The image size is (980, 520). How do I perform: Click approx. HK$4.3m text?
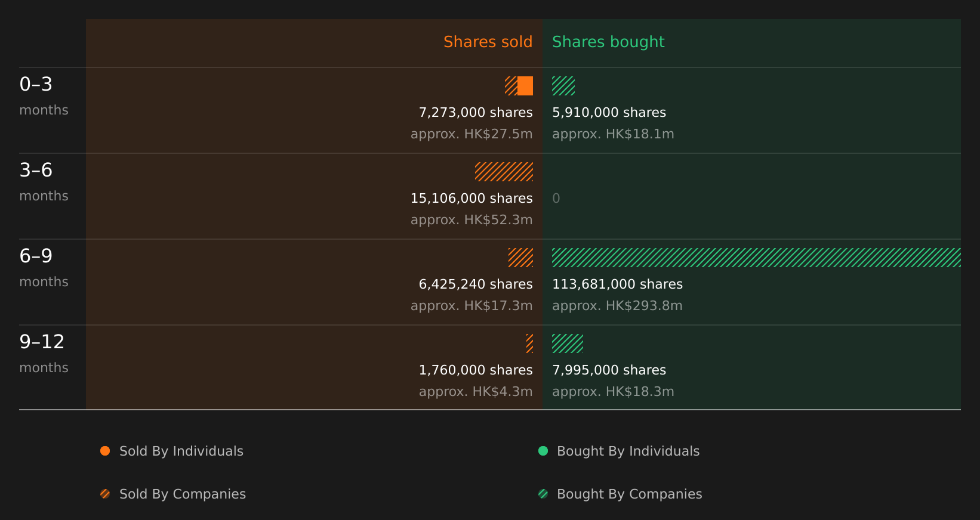pos(476,392)
